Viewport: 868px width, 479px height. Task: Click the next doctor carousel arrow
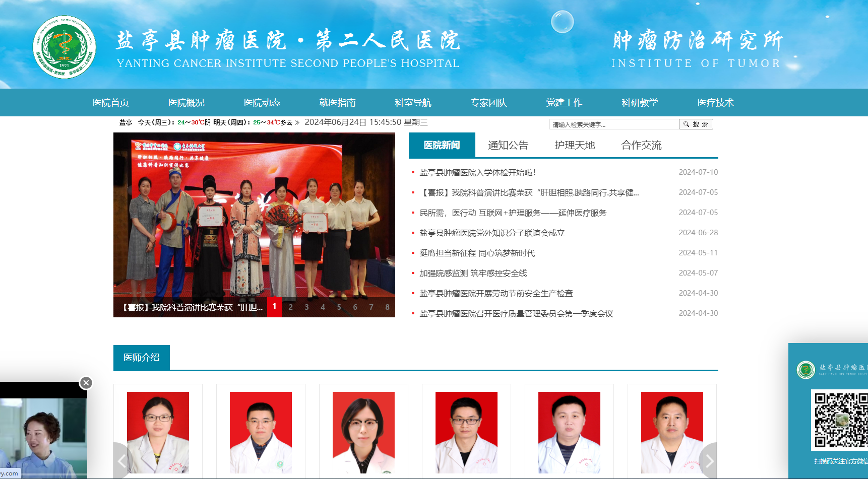click(x=709, y=460)
